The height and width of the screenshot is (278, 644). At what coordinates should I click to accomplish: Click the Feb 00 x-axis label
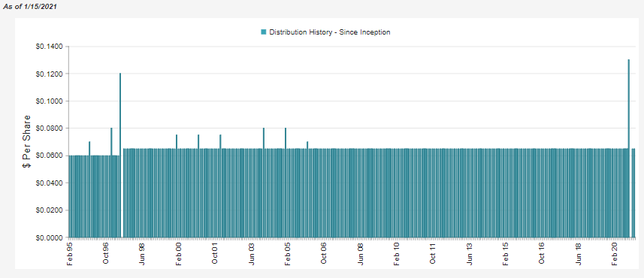tap(178, 254)
